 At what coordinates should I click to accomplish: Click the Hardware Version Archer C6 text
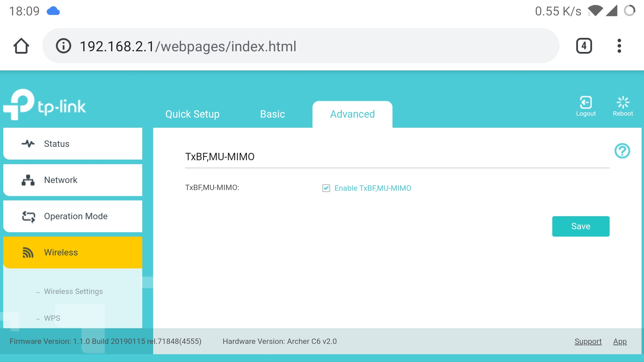pyautogui.click(x=280, y=342)
